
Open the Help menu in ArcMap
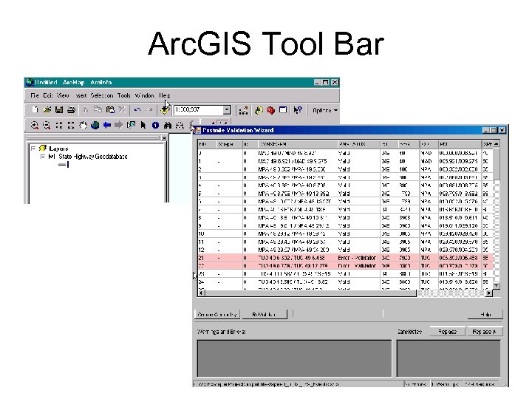point(165,95)
